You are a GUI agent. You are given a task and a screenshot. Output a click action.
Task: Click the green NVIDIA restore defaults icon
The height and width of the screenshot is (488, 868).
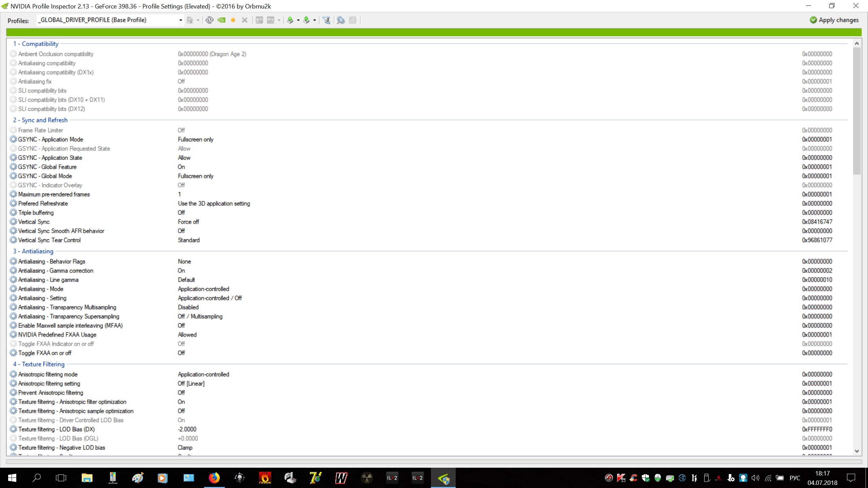tap(221, 20)
